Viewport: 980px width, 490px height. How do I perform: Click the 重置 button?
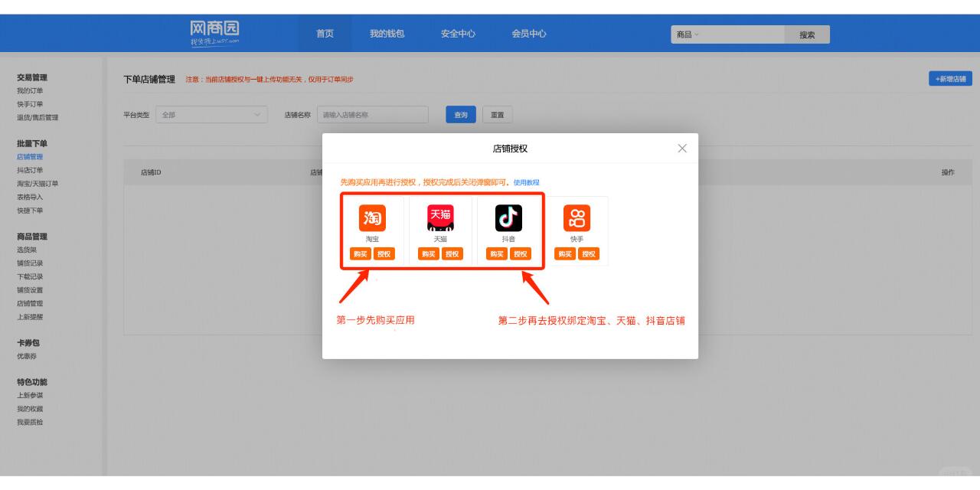(498, 115)
